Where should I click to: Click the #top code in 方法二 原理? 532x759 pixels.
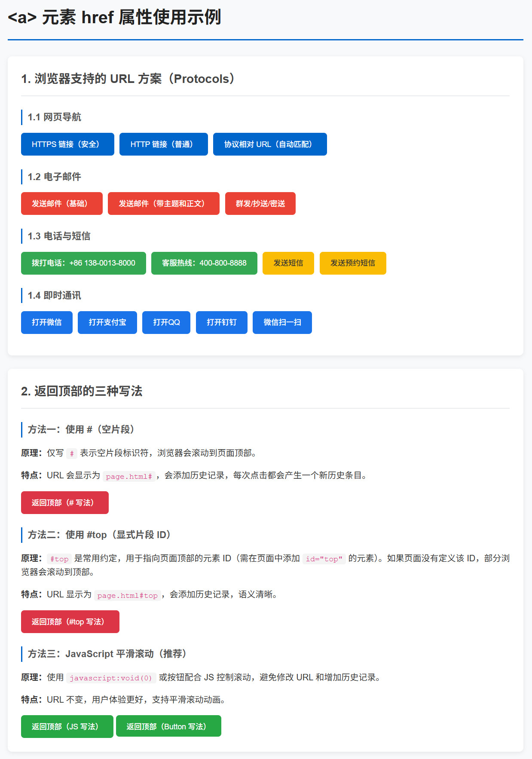[x=59, y=559]
